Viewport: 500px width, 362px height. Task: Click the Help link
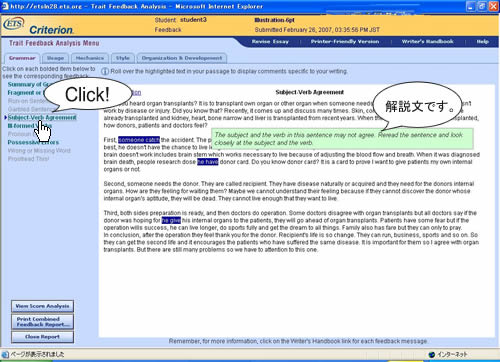pos(482,42)
